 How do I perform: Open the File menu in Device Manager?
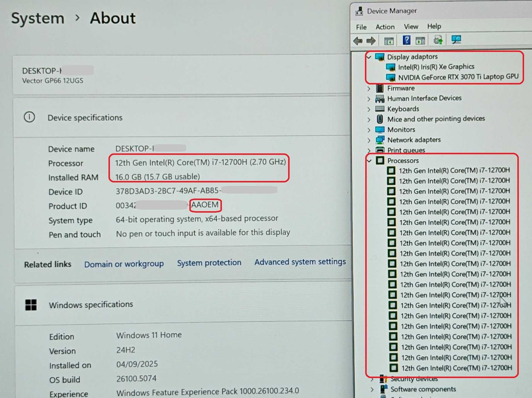[x=361, y=27]
